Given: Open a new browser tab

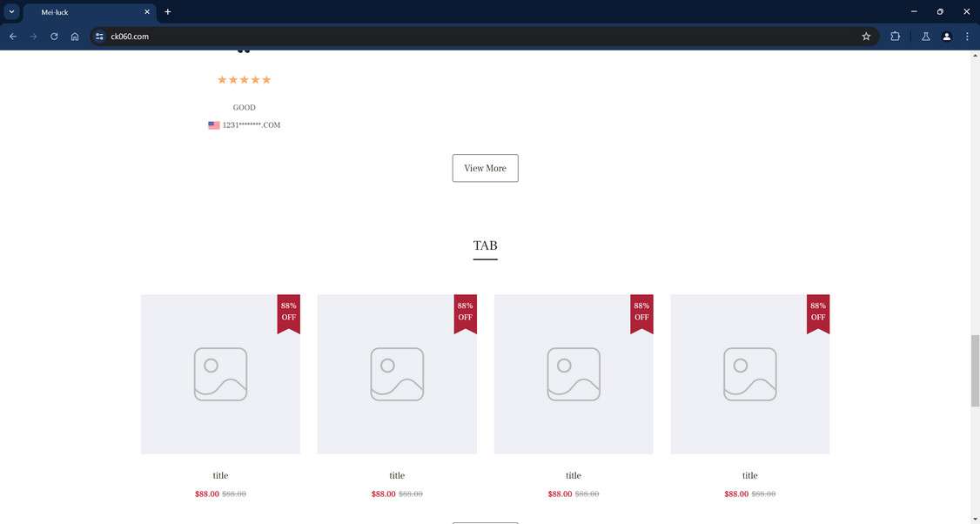Looking at the screenshot, I should click(x=167, y=12).
